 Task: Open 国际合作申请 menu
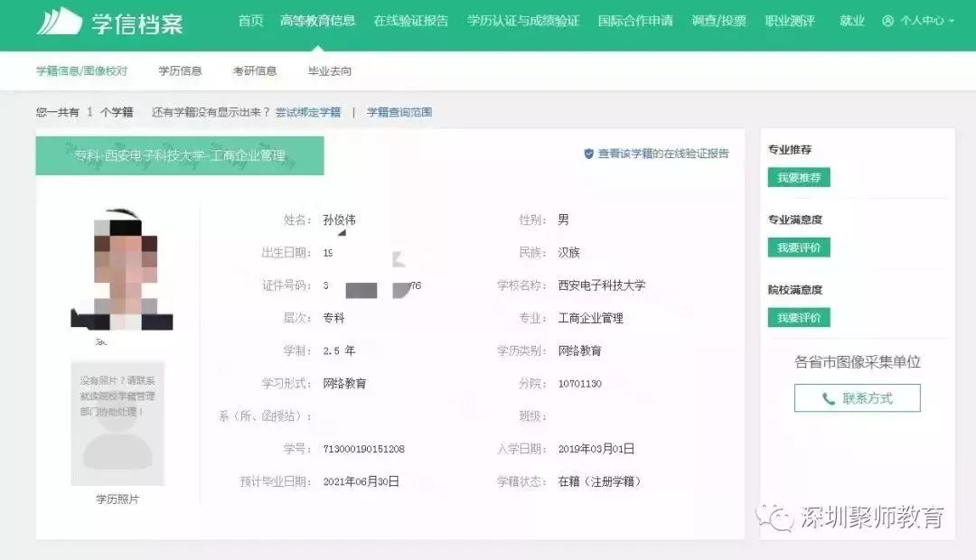(635, 21)
